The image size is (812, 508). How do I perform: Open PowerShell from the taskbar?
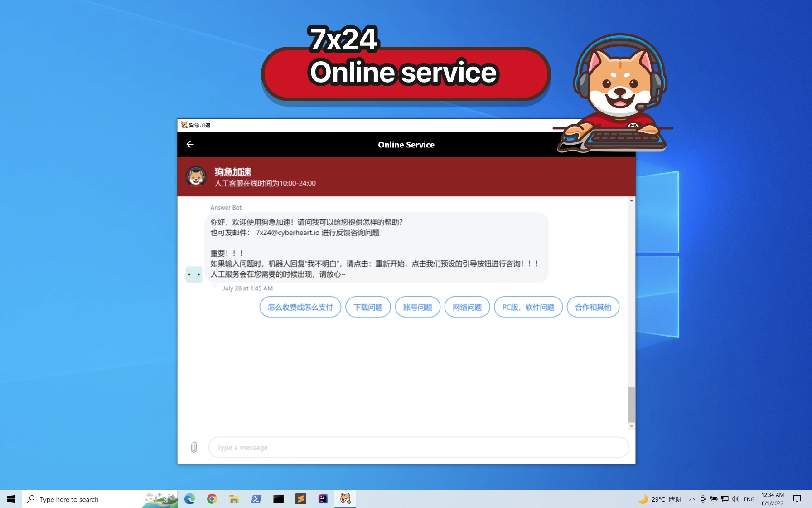256,499
